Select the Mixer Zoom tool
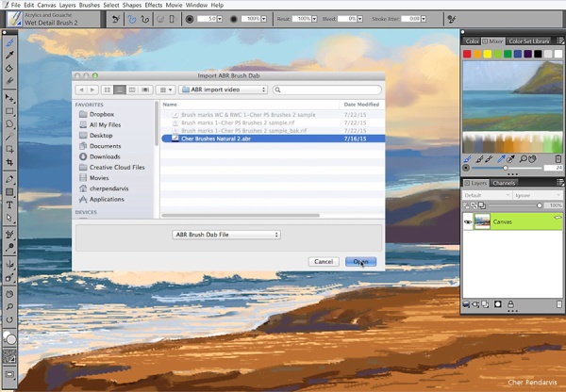Screen dimensions: 566x392 (x=523, y=158)
